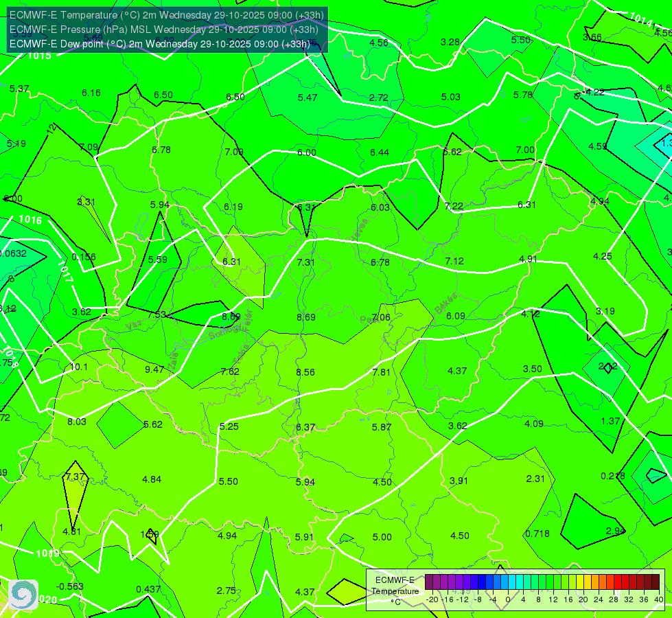Click the 7.00 value

pyautogui.click(x=525, y=150)
